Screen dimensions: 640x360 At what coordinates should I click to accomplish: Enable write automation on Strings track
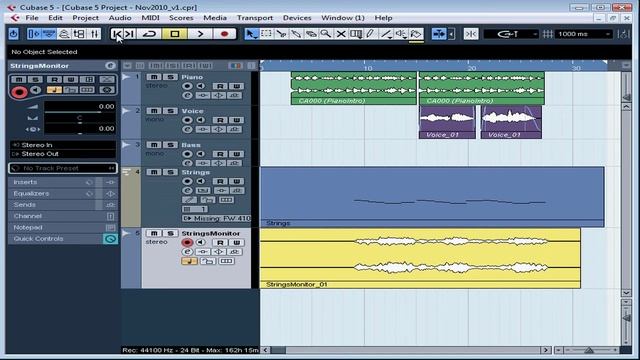(236, 181)
